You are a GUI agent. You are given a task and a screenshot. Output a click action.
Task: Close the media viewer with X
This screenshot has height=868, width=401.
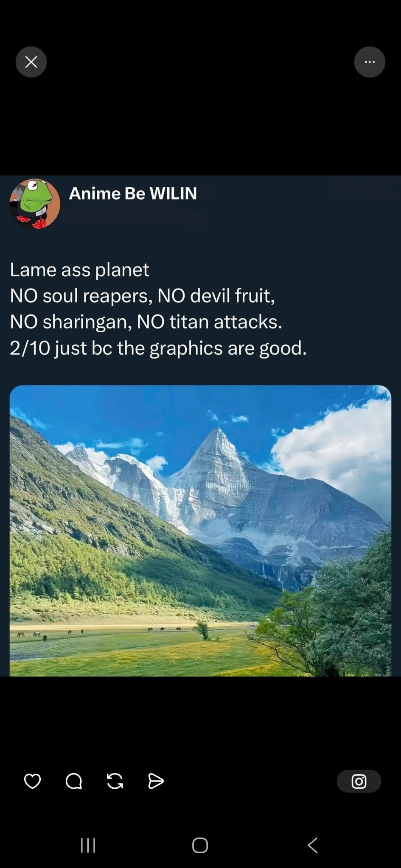tap(31, 62)
